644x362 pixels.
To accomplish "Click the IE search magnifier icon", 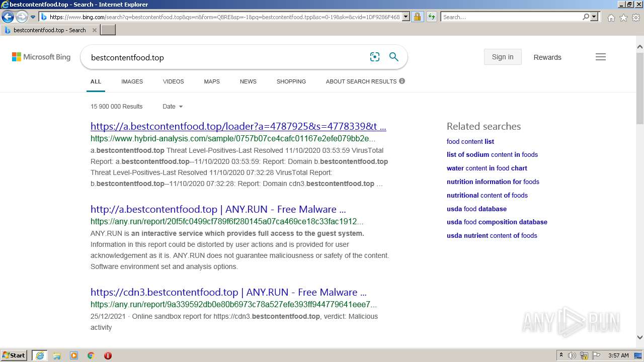I will (586, 17).
